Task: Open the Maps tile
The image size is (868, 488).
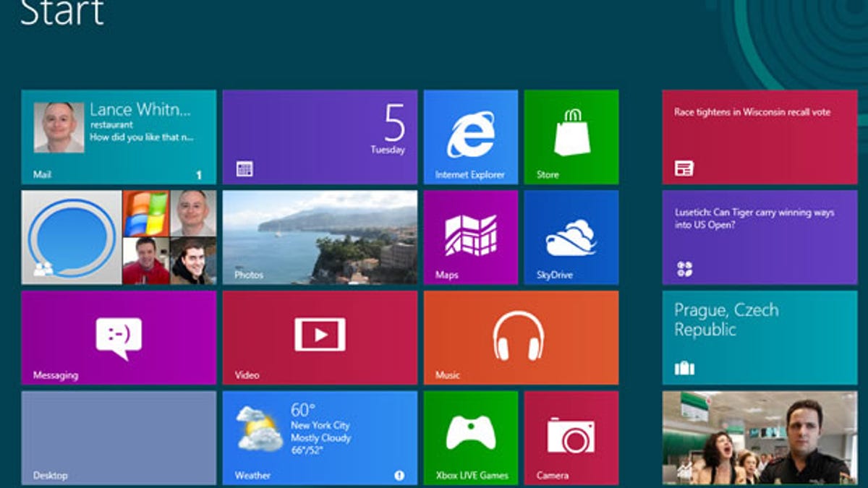Action: (470, 237)
